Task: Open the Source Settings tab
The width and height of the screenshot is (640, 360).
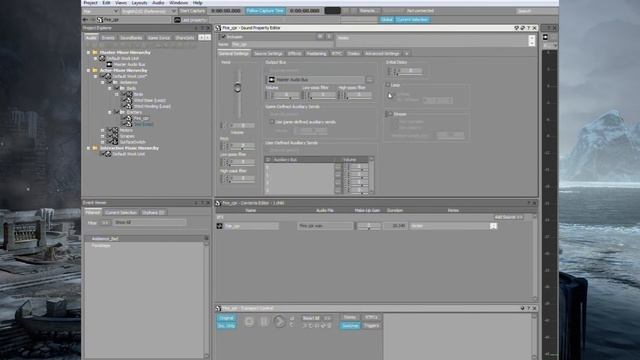Action: coord(268,53)
